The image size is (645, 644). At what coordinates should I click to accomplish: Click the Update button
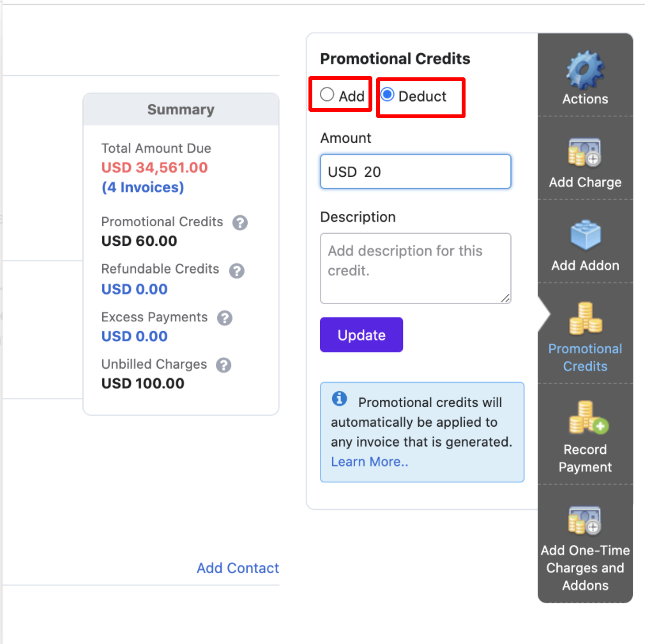pos(361,334)
